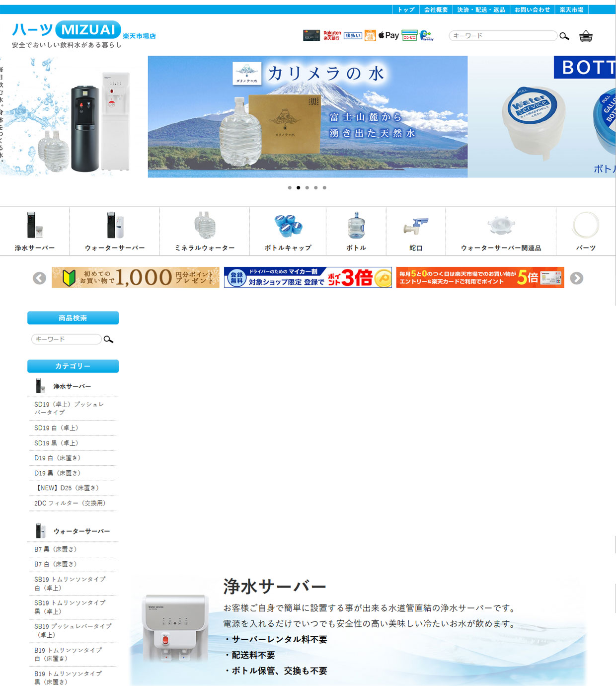616x686 pixels.
Task: Click the Rakuten 楽天銀行 payment icon
Action: pos(332,35)
